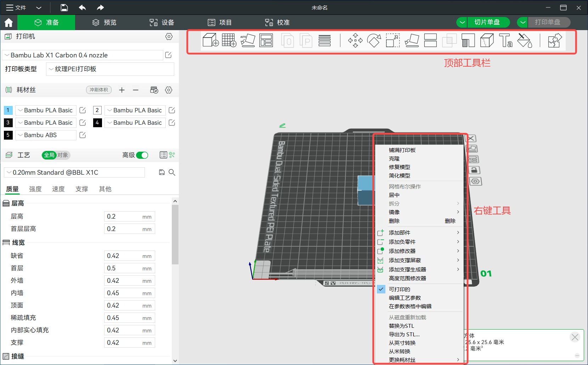Open assembly view puzzle icon
This screenshot has width=588, height=365.
[555, 40]
